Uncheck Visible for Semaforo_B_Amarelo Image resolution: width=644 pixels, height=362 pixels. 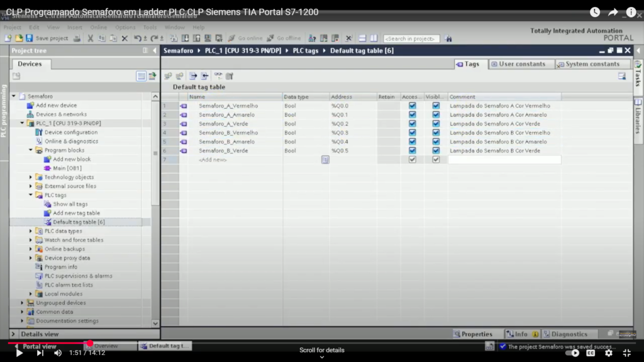tap(436, 141)
